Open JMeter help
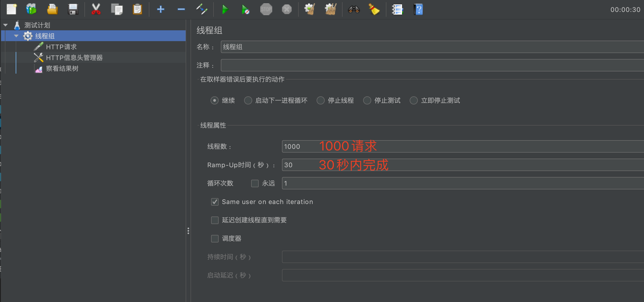 [x=418, y=9]
